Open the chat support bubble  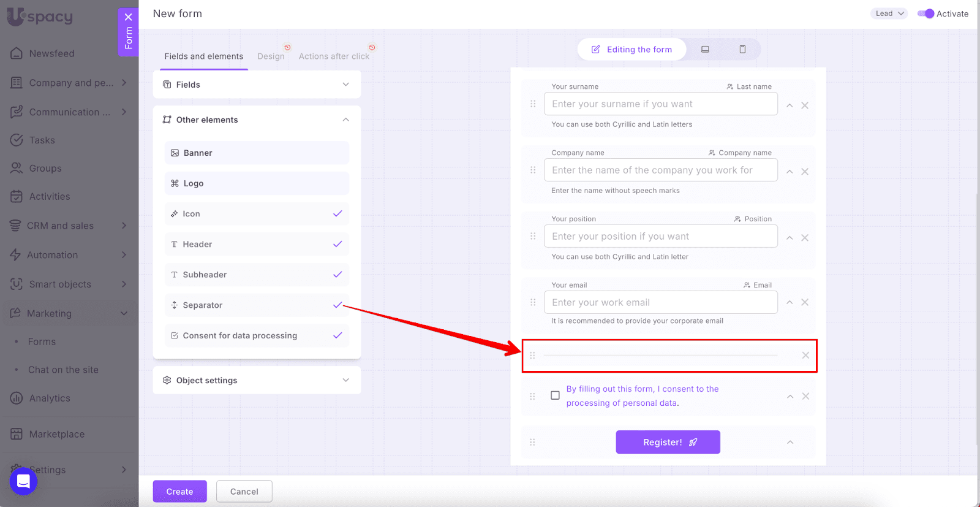click(23, 481)
